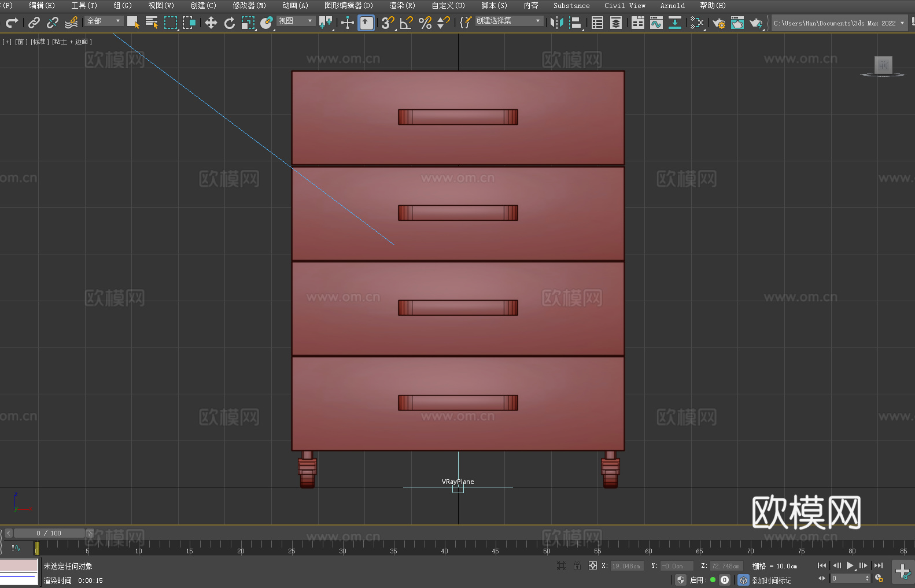Click the Render Production teapot icon
This screenshot has height=588, width=915.
[x=756, y=23]
